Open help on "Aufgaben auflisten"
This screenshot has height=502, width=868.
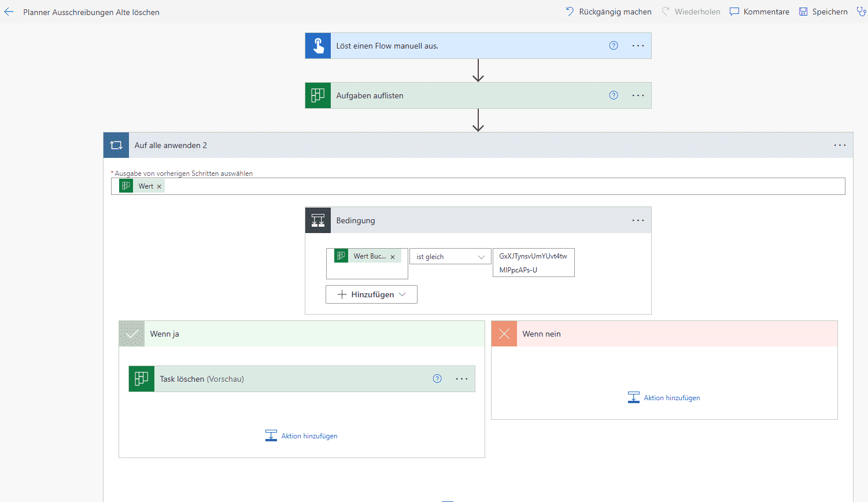click(613, 95)
